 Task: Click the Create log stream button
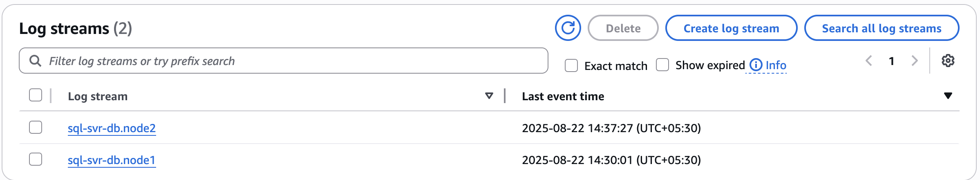pyautogui.click(x=731, y=28)
